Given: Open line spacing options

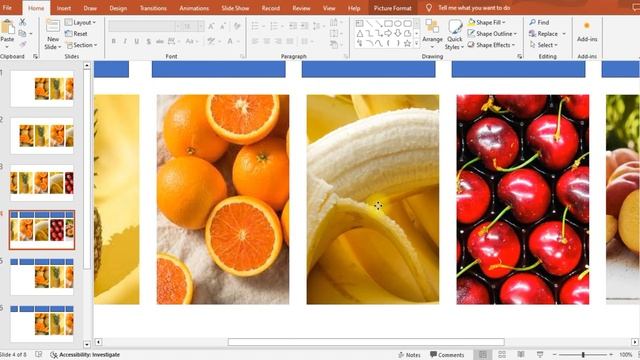Looking at the screenshot, I should pyautogui.click(x=318, y=26).
